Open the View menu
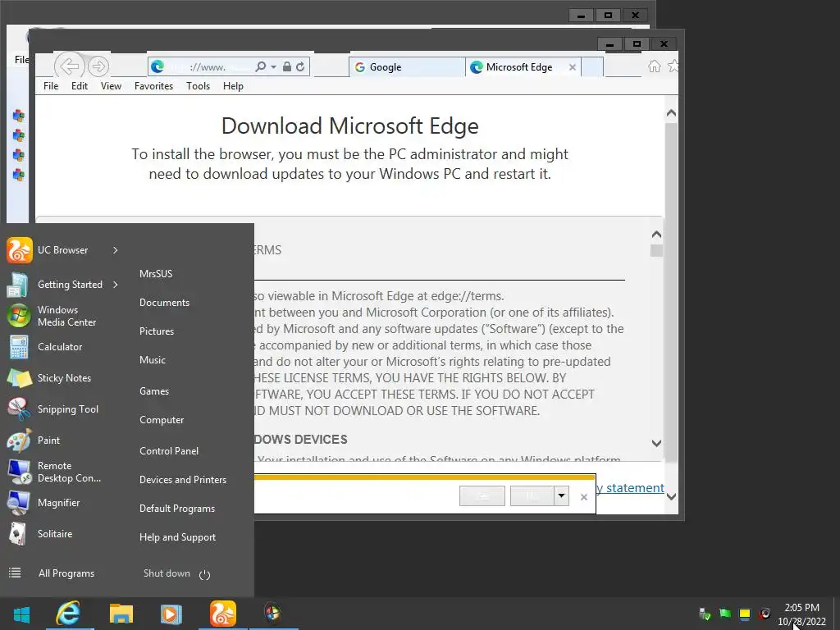The width and height of the screenshot is (840, 630). click(111, 85)
